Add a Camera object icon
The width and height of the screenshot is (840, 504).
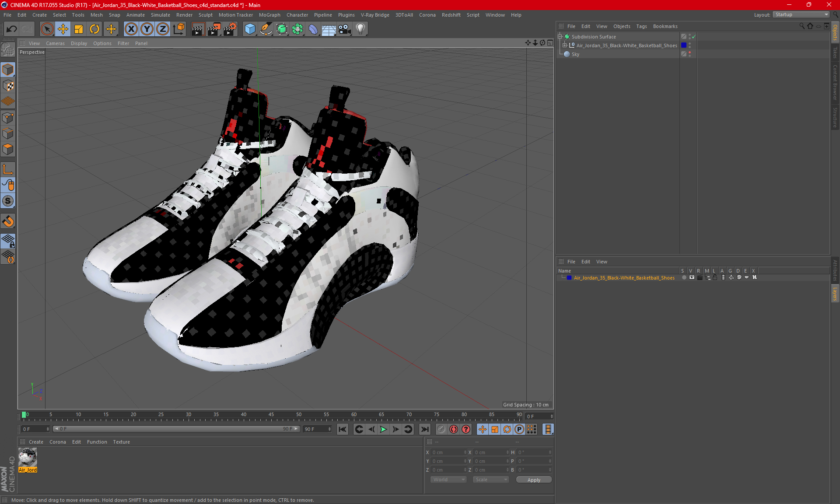coord(345,29)
